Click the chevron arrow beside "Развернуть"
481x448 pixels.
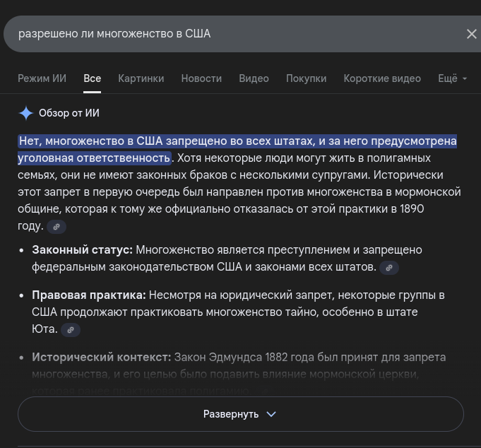[x=271, y=414]
